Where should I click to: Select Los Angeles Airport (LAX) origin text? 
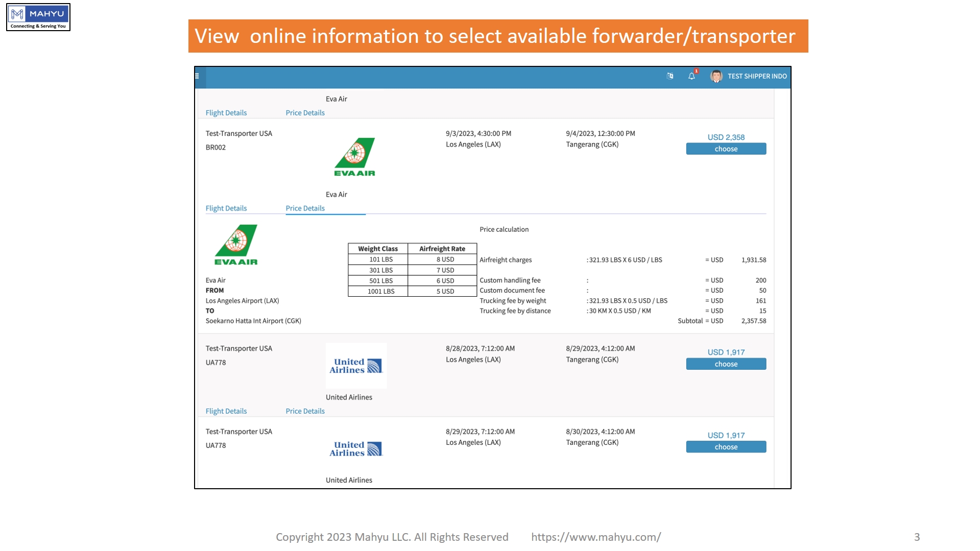click(x=242, y=301)
